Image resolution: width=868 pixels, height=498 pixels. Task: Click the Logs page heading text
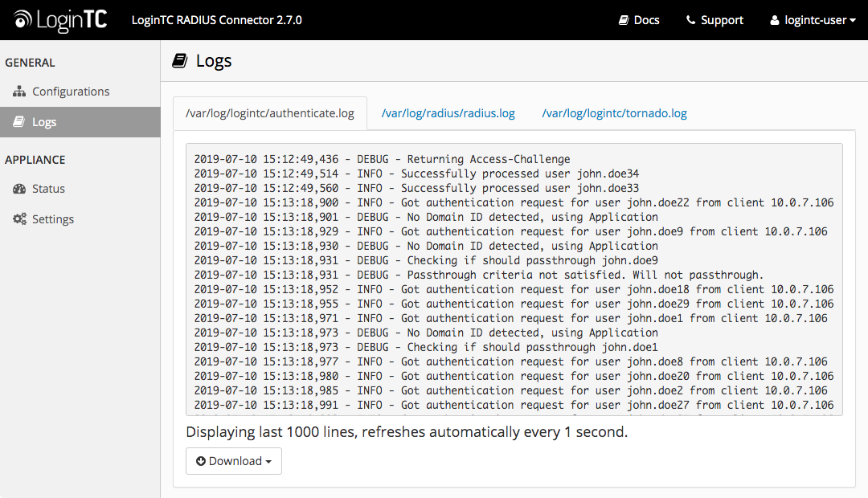pos(214,61)
